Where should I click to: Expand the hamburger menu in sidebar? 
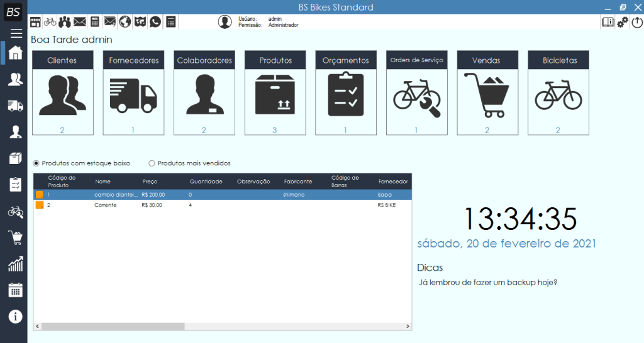pyautogui.click(x=16, y=33)
